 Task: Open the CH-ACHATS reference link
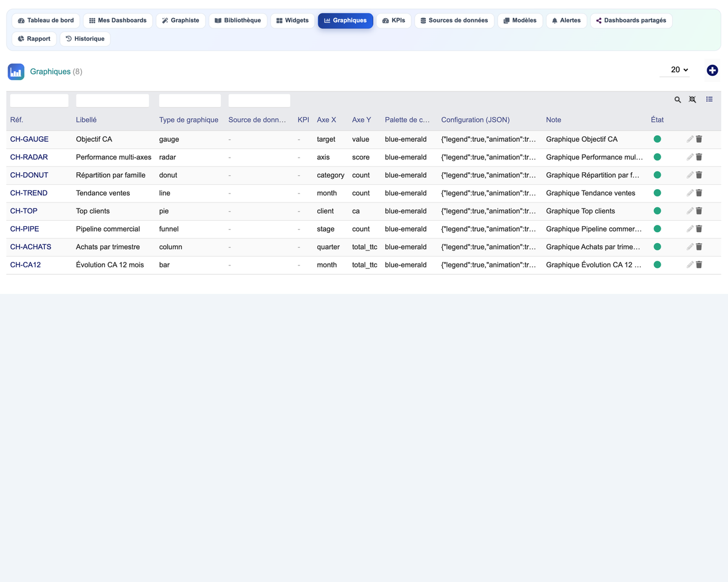coord(31,247)
